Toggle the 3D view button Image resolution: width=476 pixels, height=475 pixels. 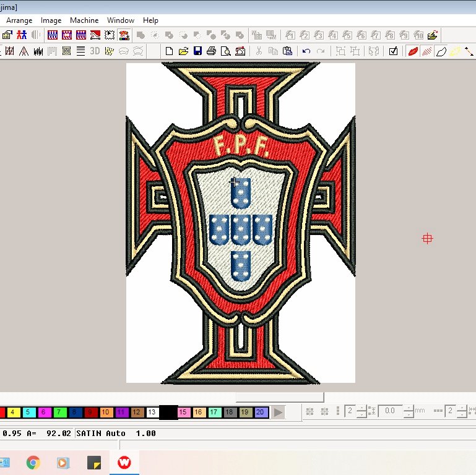(95, 51)
